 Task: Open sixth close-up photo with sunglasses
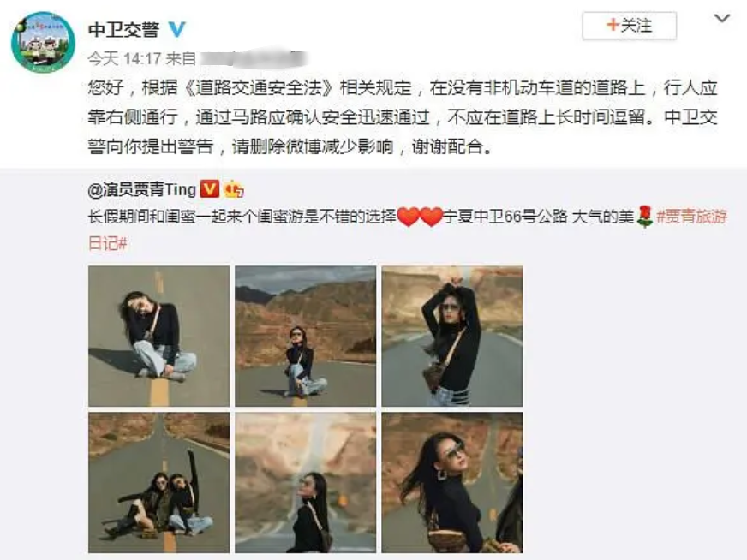tap(452, 482)
